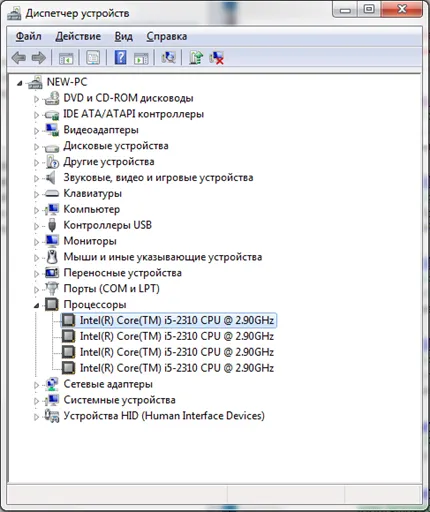Collapse the Процессоры node
430x512 pixels.
click(x=36, y=305)
